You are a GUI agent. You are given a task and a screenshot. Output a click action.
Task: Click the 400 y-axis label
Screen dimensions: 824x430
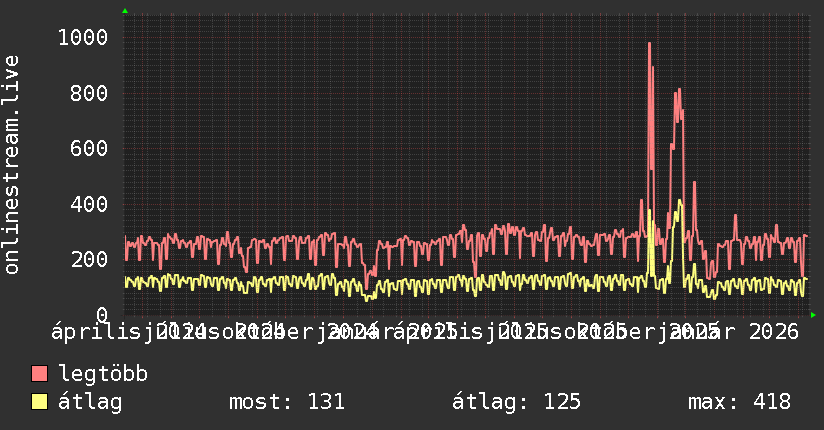(89, 204)
